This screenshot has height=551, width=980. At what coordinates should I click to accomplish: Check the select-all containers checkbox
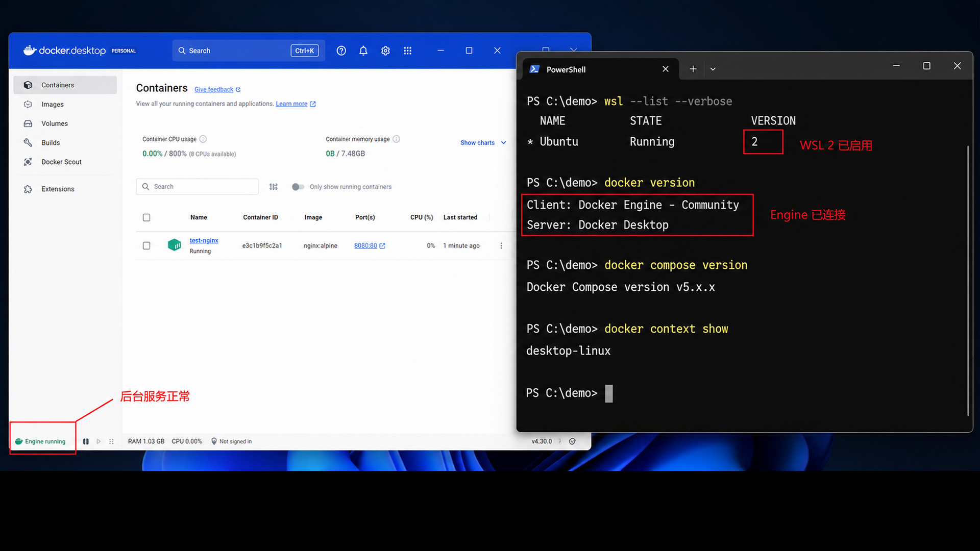click(146, 217)
